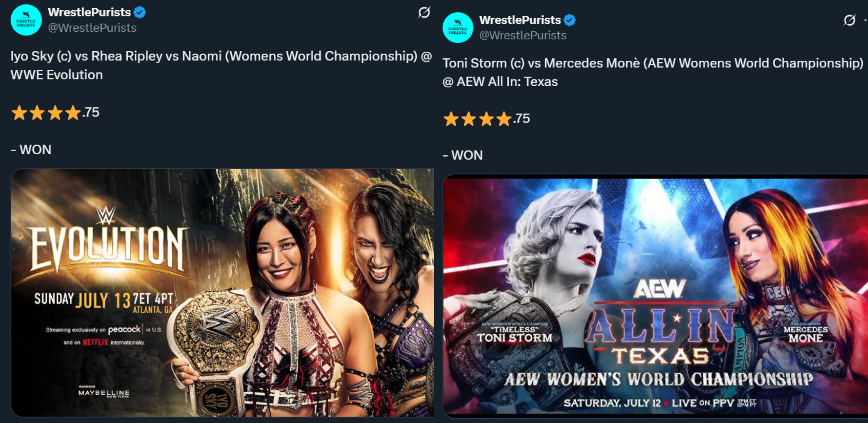Image resolution: width=868 pixels, height=423 pixels.
Task: Click the star rating on the All In post
Action: [x=486, y=118]
